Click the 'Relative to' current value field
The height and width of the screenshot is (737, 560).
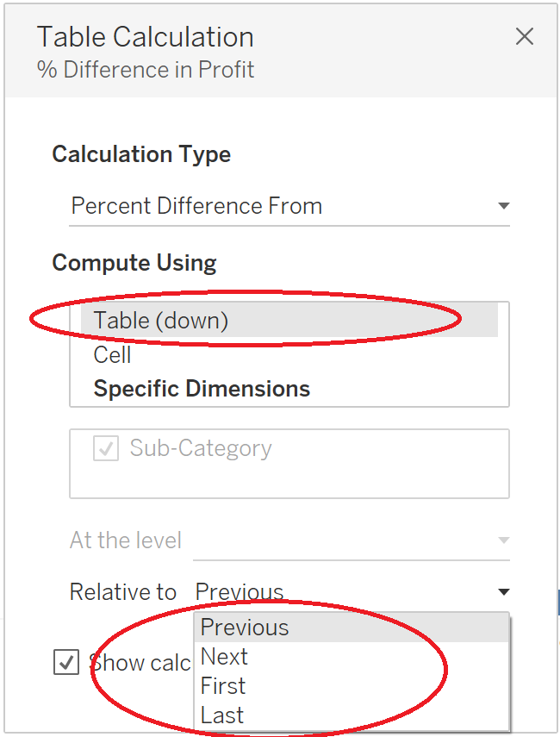click(x=240, y=592)
